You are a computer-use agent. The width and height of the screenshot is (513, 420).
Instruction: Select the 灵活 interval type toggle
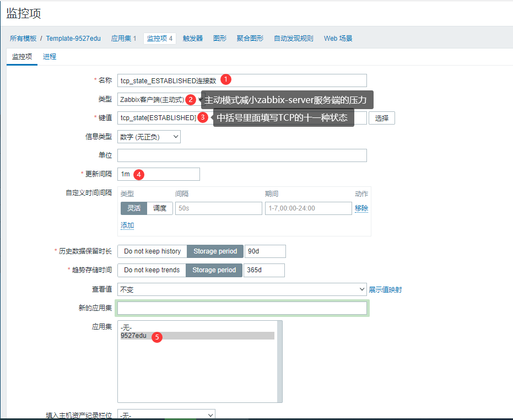[x=134, y=208]
